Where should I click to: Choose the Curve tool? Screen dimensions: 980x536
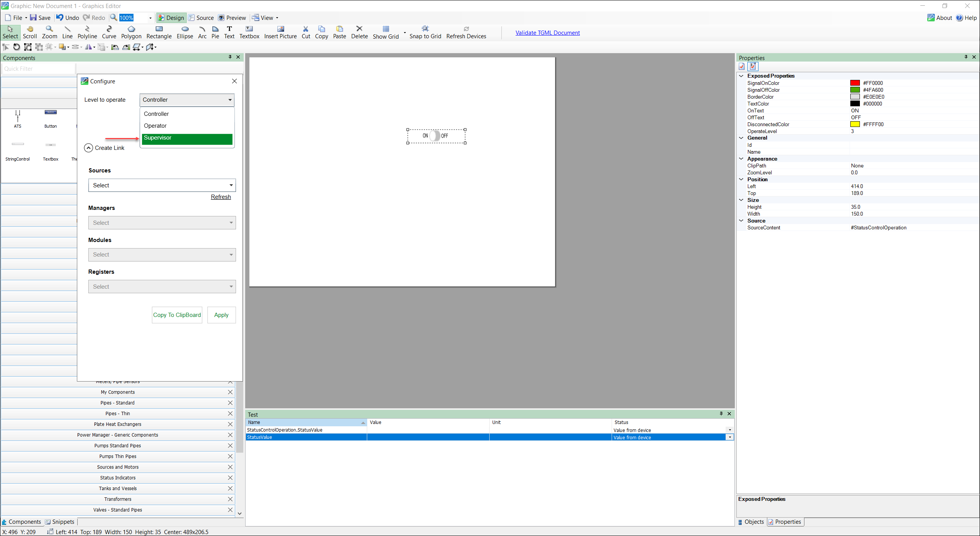click(109, 32)
